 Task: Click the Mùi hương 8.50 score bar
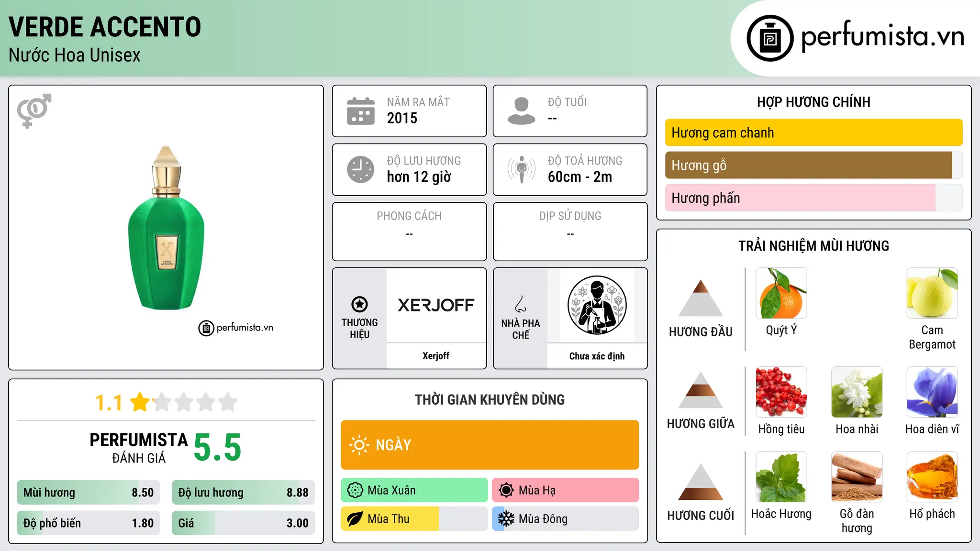[89, 492]
